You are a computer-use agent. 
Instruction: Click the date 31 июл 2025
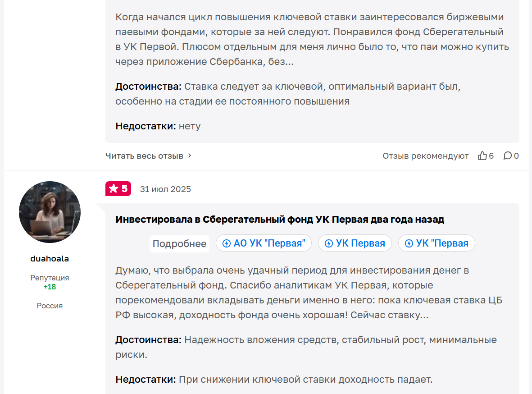click(x=165, y=189)
